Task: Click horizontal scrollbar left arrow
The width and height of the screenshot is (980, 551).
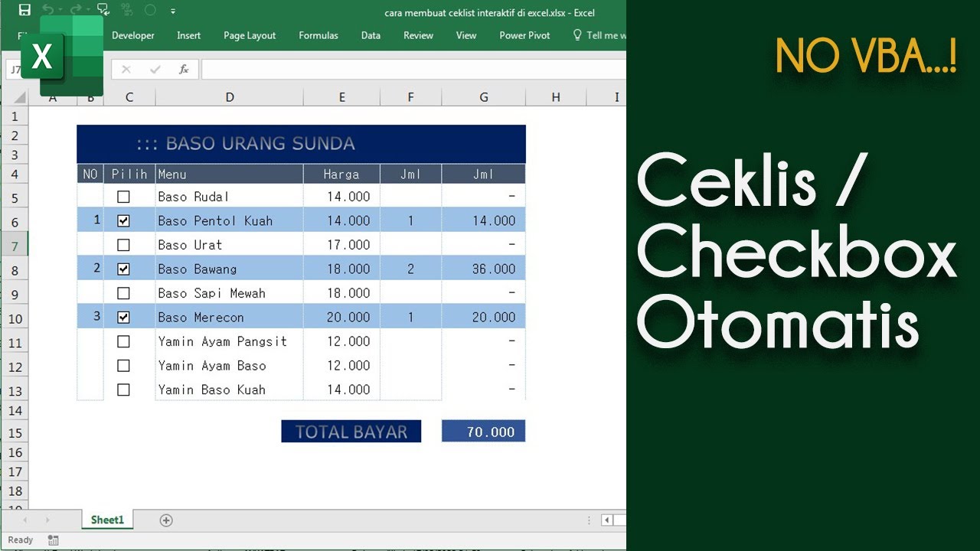Action: 606,520
